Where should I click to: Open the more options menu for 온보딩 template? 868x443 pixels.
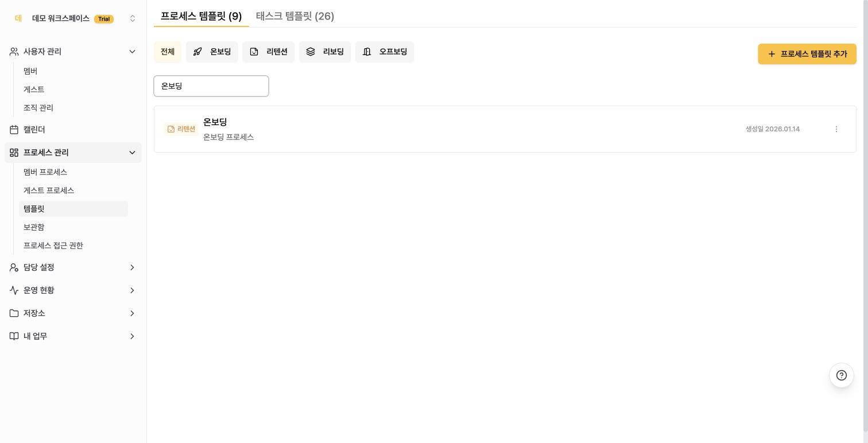(x=836, y=129)
